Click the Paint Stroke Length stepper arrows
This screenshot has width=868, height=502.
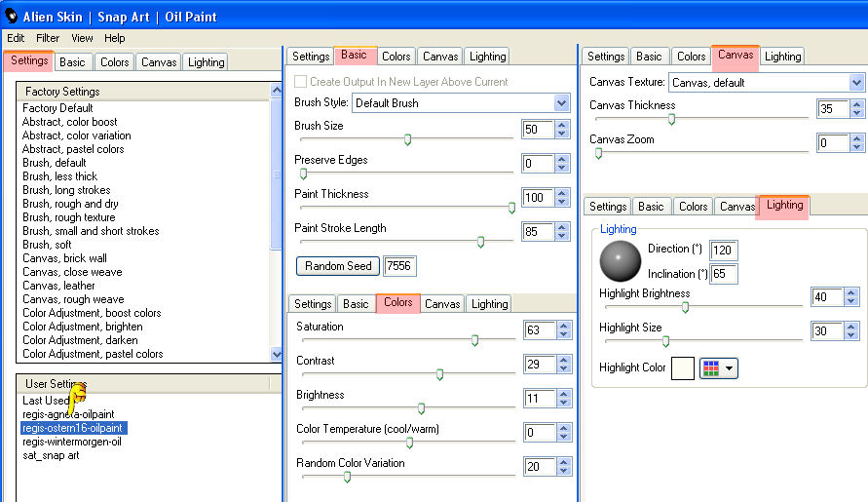(562, 232)
